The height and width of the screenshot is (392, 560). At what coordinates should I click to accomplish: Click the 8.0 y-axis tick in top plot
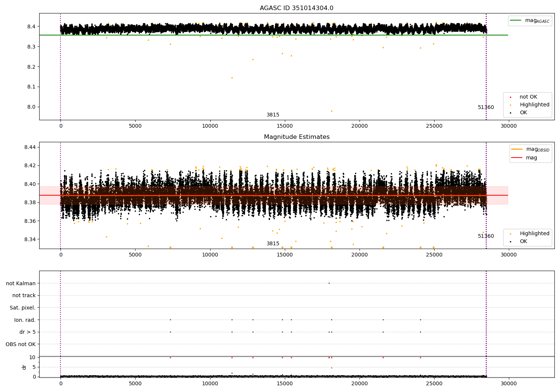coord(31,107)
